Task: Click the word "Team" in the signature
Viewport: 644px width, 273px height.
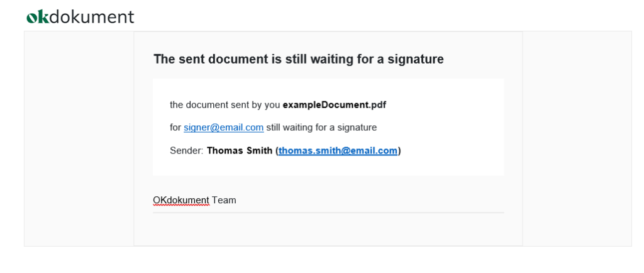Action: (x=225, y=200)
